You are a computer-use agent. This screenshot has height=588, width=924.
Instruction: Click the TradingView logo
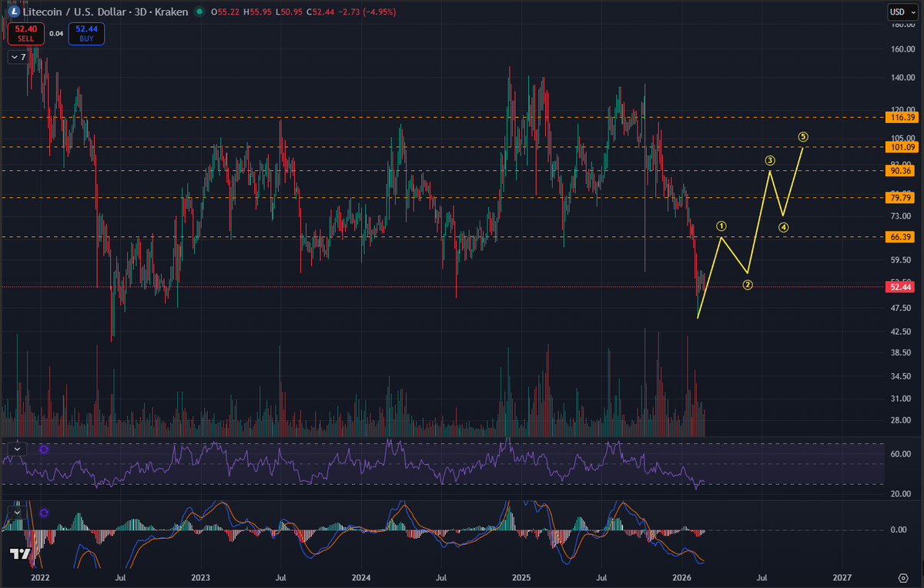tap(21, 554)
